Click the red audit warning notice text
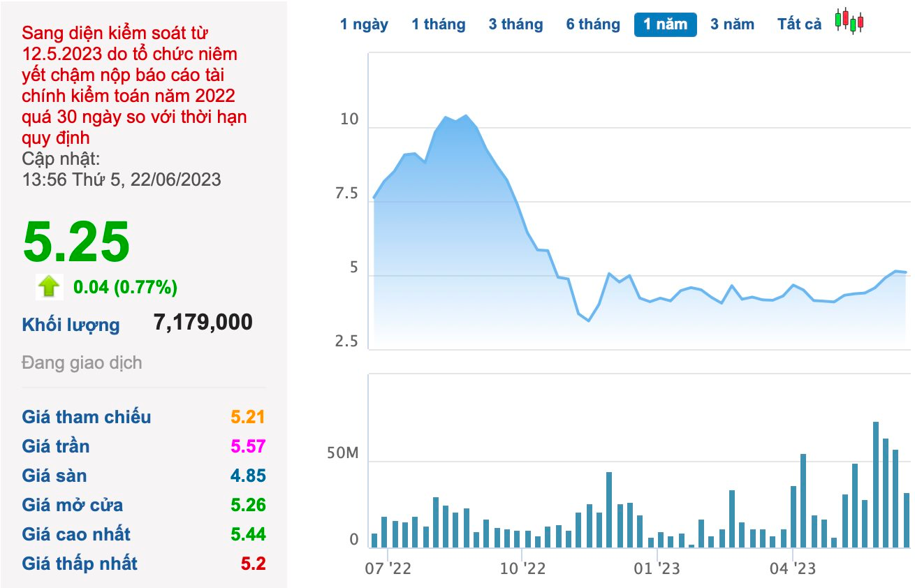This screenshot has width=915, height=588. tap(134, 85)
